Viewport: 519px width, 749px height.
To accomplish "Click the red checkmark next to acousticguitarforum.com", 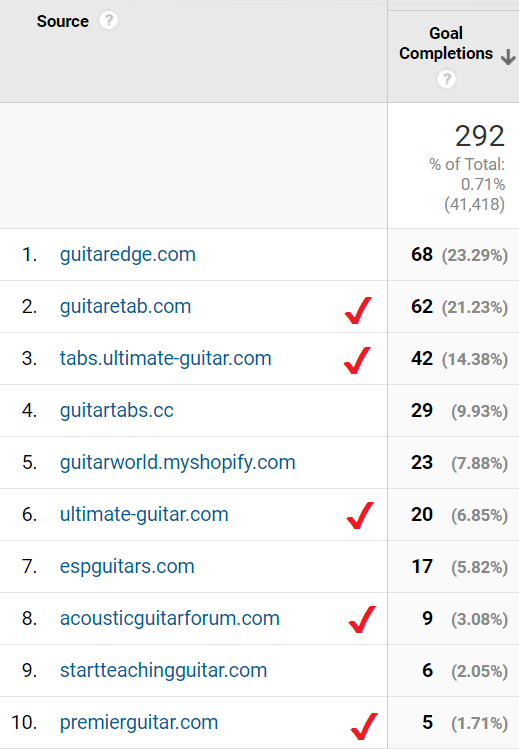I will (362, 620).
